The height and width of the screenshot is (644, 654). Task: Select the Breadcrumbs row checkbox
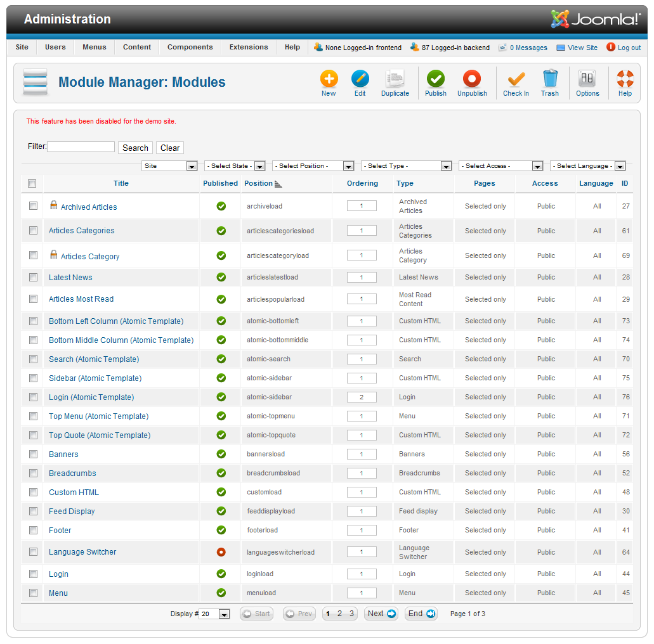click(33, 473)
